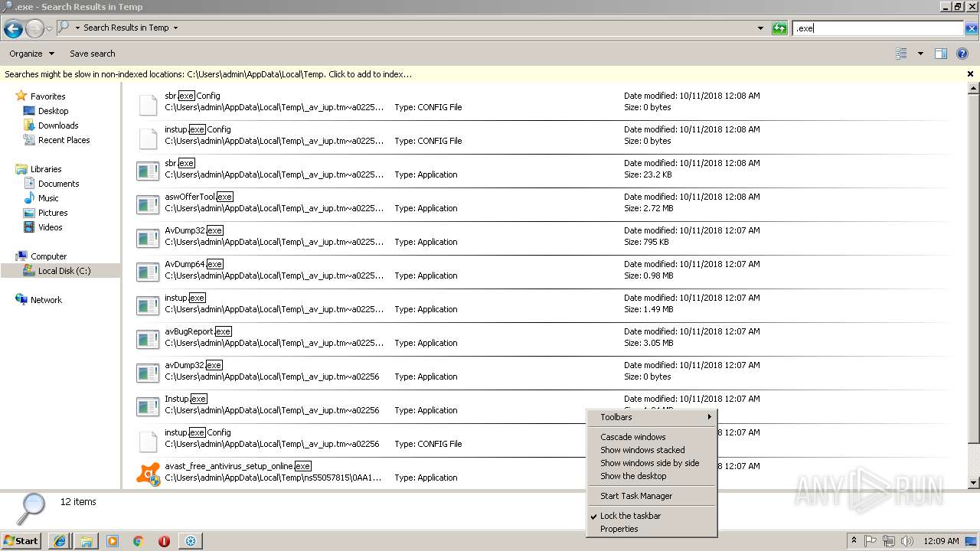This screenshot has height=551, width=980.
Task: Select the AvDump64.exe application icon
Action: [x=148, y=272]
